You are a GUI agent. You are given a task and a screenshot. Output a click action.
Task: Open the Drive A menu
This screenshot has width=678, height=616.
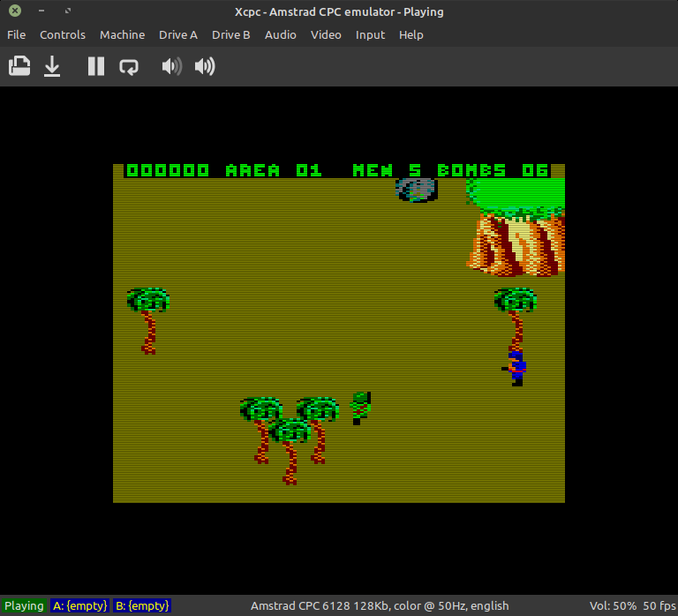(x=178, y=34)
